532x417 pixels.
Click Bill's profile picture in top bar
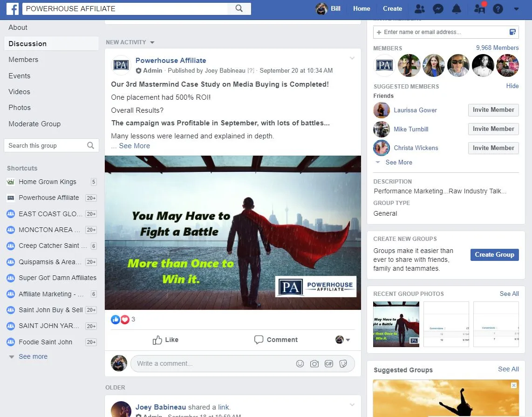[x=321, y=9]
